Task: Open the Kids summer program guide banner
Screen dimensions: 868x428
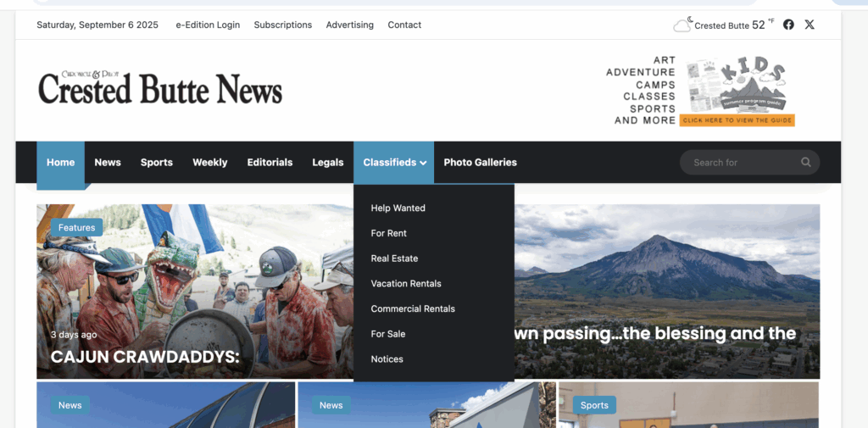Action: (700, 91)
